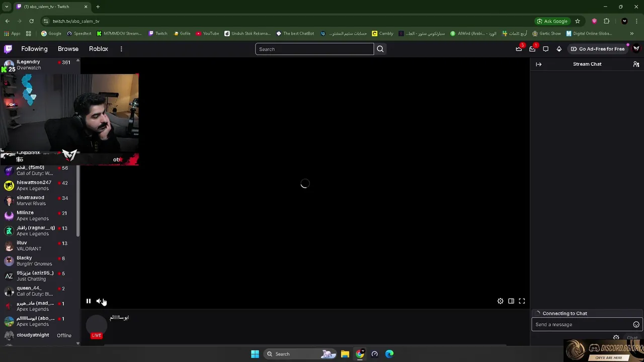Show more bookmarks chevron
The image size is (644, 362).
(x=632, y=34)
